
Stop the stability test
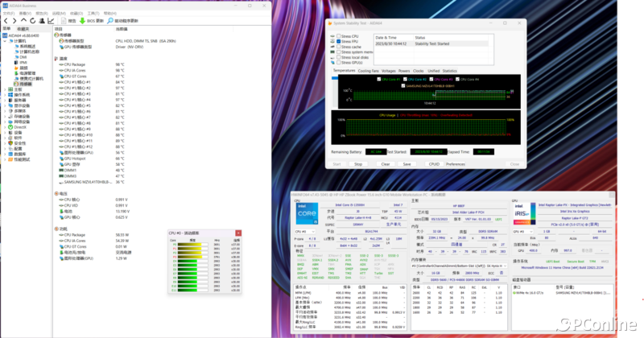358,164
